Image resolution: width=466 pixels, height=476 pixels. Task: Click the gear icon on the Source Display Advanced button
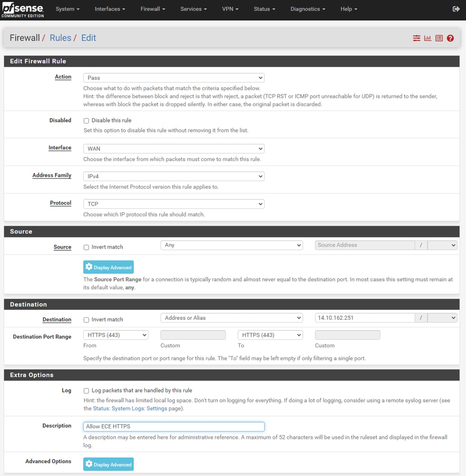point(89,267)
